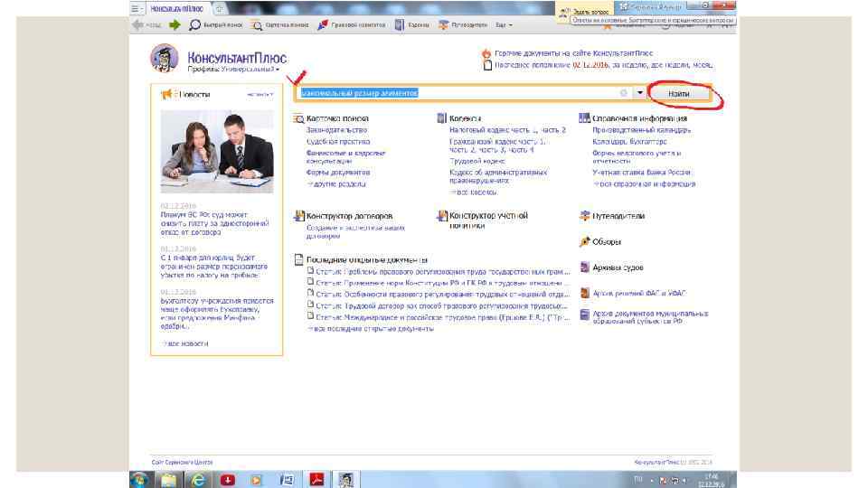Click the Кодексы section icon

pos(441,117)
